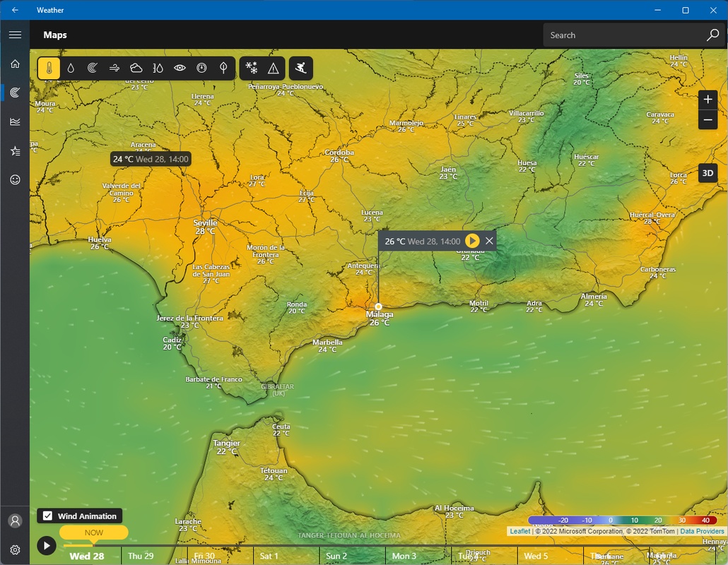Switch to the Precipitation map layer
The width and height of the screenshot is (728, 565).
(71, 69)
